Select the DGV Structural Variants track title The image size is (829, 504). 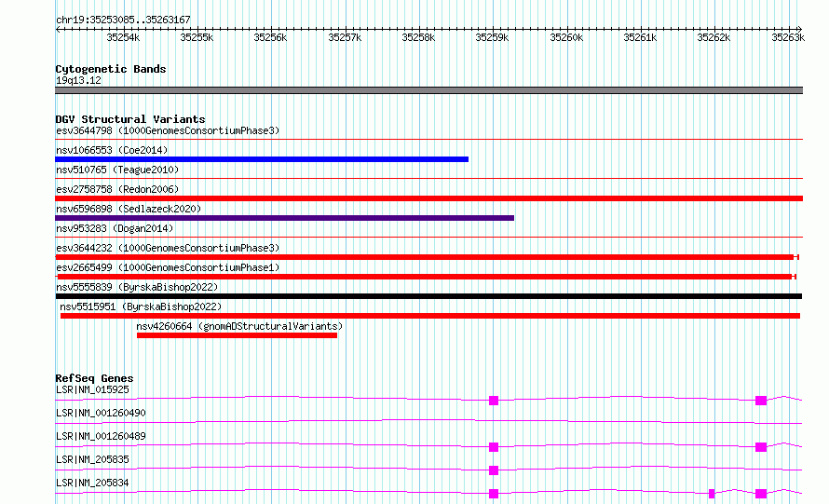coord(130,119)
